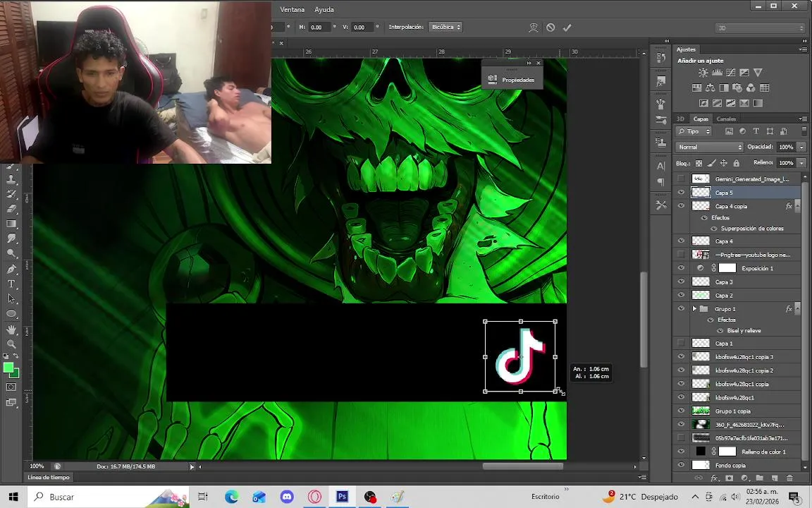Select the Gradient tool
The width and height of the screenshot is (812, 508).
click(11, 224)
